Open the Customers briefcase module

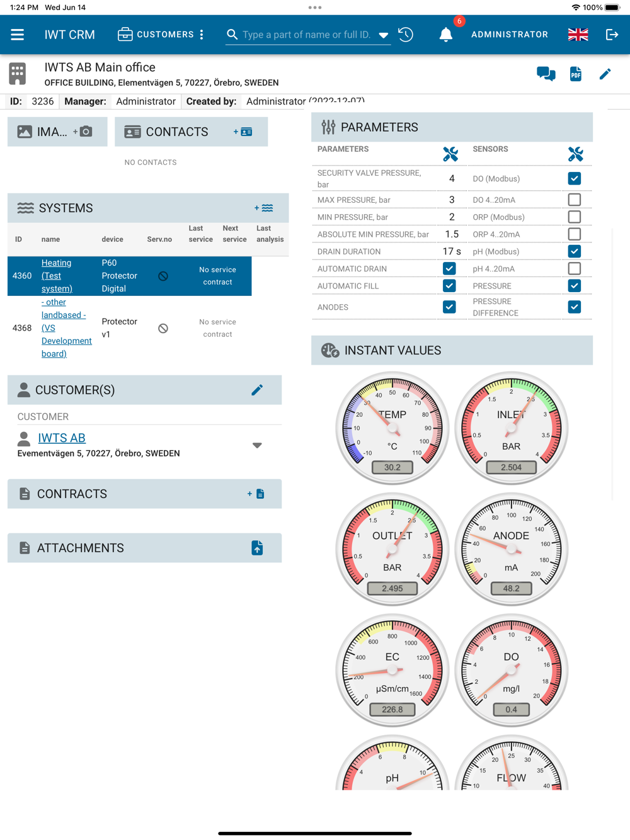pyautogui.click(x=156, y=35)
